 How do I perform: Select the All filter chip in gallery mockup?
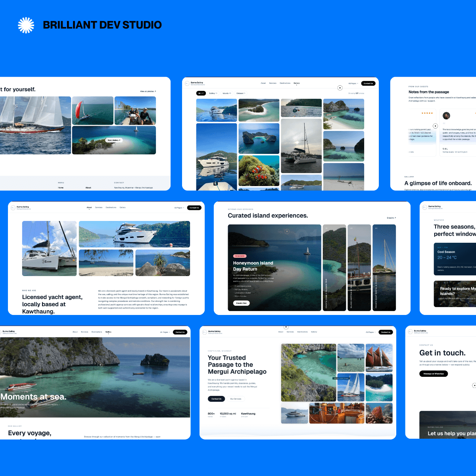tap(201, 93)
